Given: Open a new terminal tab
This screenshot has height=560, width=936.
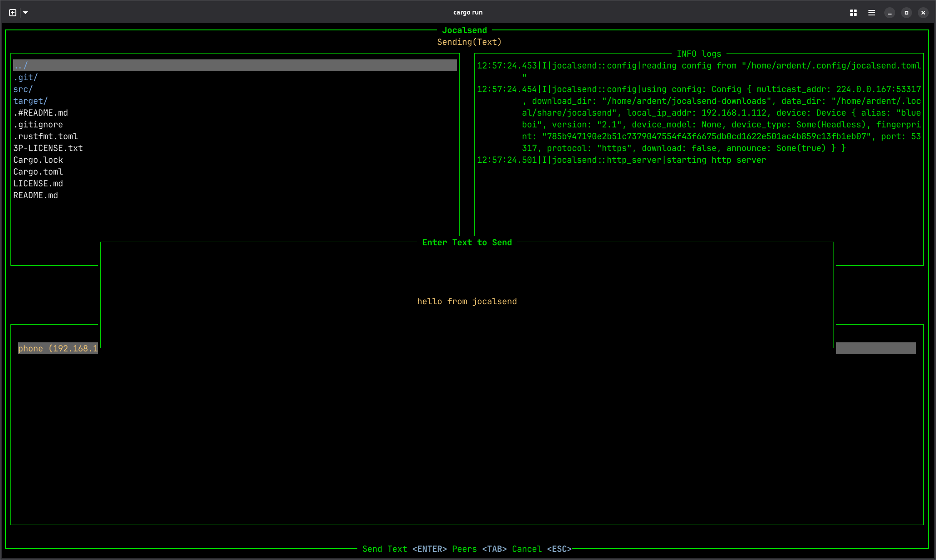Looking at the screenshot, I should click(12, 12).
